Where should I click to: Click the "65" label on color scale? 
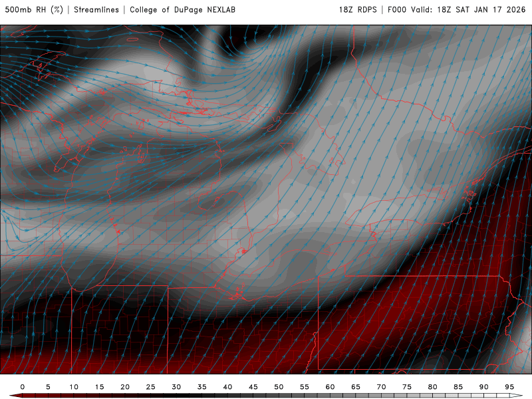(x=356, y=387)
